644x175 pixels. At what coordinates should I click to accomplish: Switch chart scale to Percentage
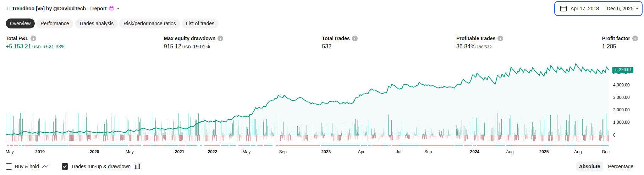pos(621,166)
